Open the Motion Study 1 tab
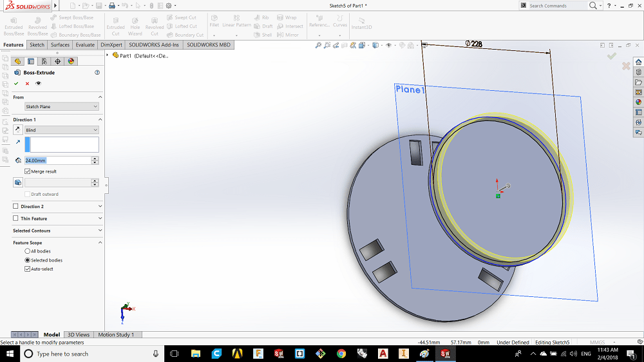Image resolution: width=644 pixels, height=362 pixels. pos(116,335)
